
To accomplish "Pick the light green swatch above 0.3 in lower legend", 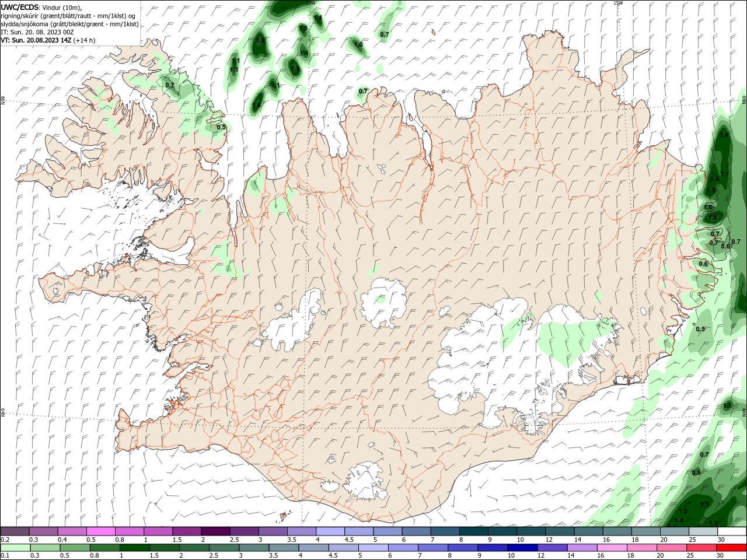I will coord(45,547).
